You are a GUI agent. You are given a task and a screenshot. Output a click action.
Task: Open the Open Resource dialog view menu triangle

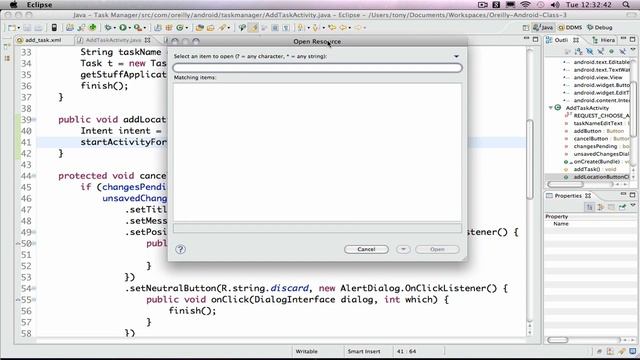[456, 56]
